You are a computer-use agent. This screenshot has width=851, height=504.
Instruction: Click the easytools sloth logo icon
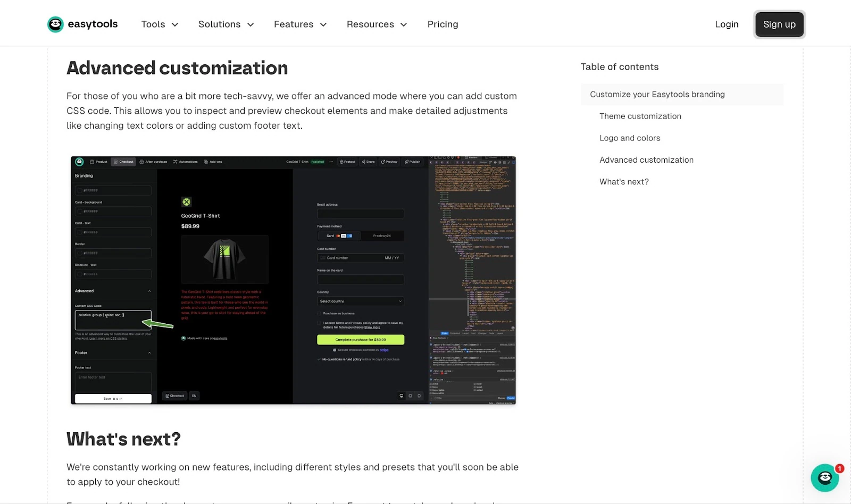[x=55, y=24]
